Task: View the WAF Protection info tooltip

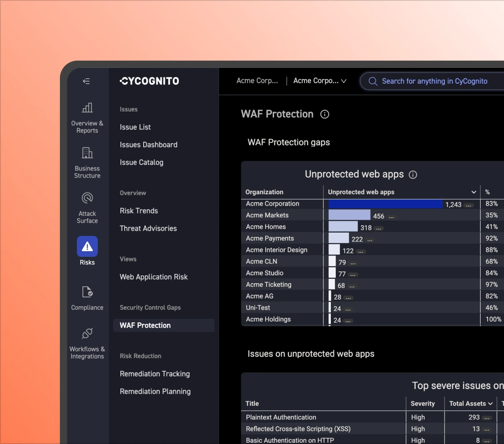Action: coord(325,114)
